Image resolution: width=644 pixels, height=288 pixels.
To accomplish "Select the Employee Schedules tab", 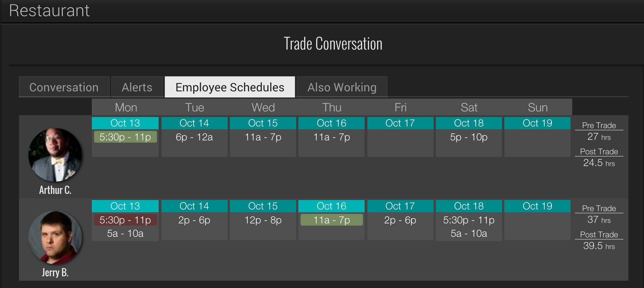I will coord(230,87).
